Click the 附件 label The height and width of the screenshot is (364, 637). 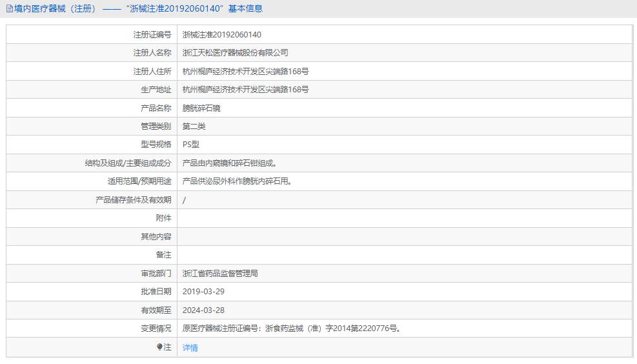click(164, 218)
